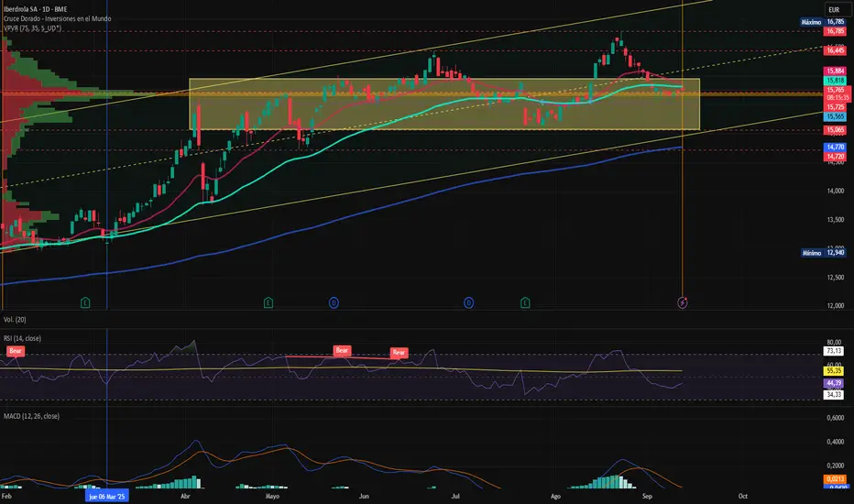Select the MACD (12, 26, close) label
This screenshot has width=854, height=504.
point(31,416)
